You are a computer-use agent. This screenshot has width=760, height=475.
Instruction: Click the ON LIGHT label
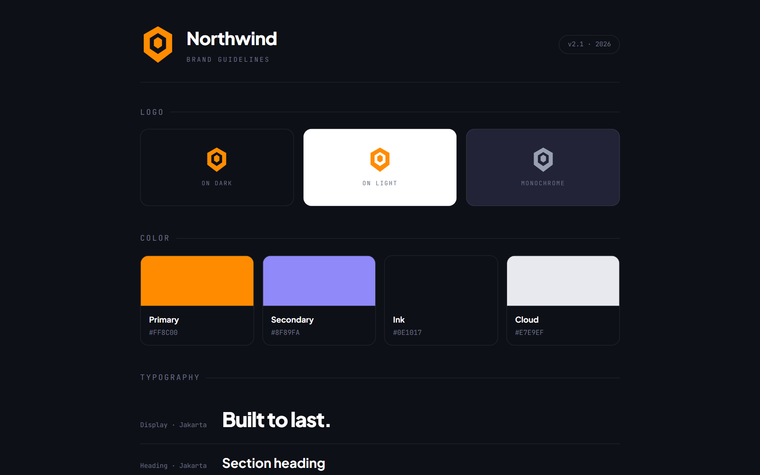[x=380, y=183]
